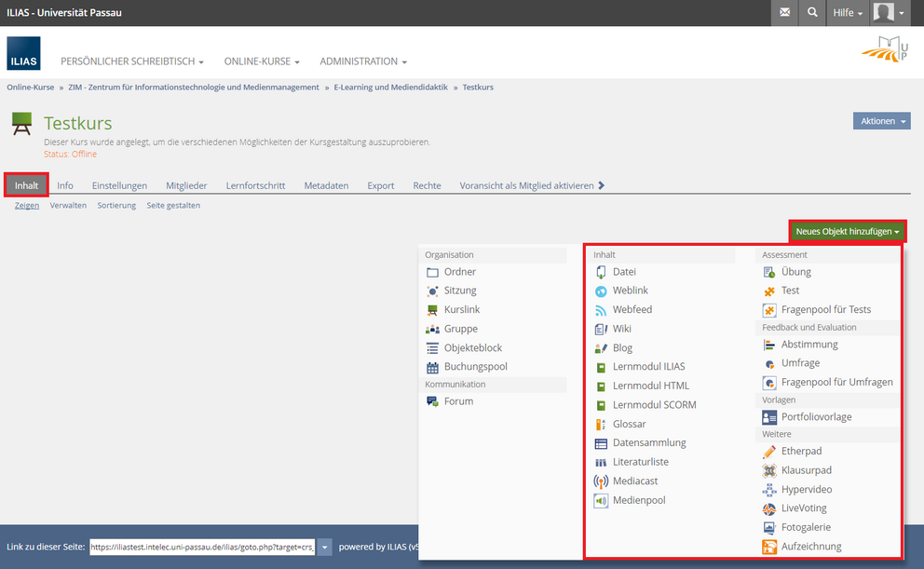The width and height of the screenshot is (924, 569).
Task: Expand Persönlicher Schreibtisch menu
Action: (132, 61)
